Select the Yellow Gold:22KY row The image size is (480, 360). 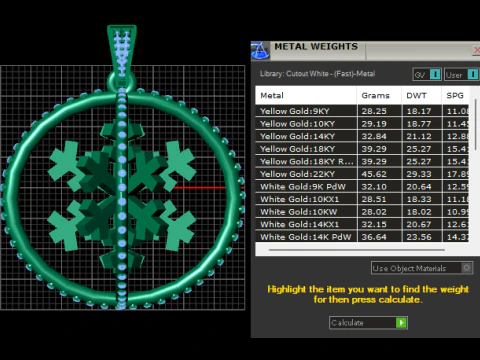362,174
